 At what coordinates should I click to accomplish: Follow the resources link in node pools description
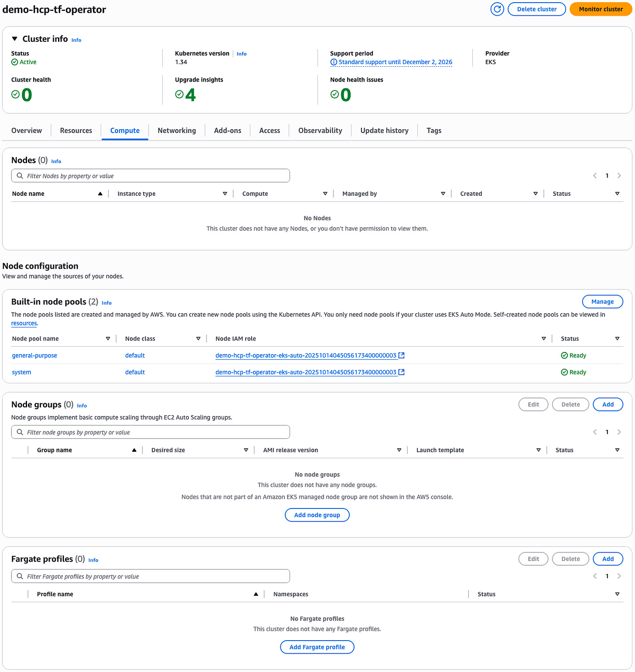[x=24, y=324]
